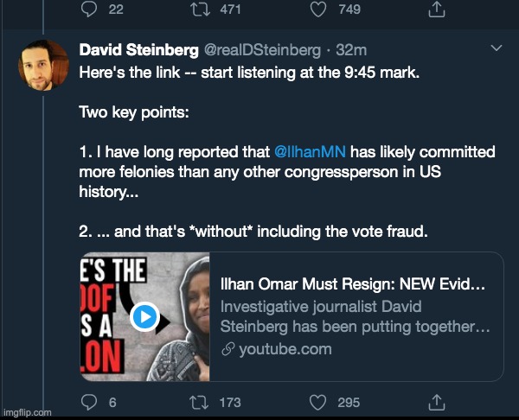View David Steinberg's profile avatar
The width and height of the screenshot is (519, 420).
[43, 64]
